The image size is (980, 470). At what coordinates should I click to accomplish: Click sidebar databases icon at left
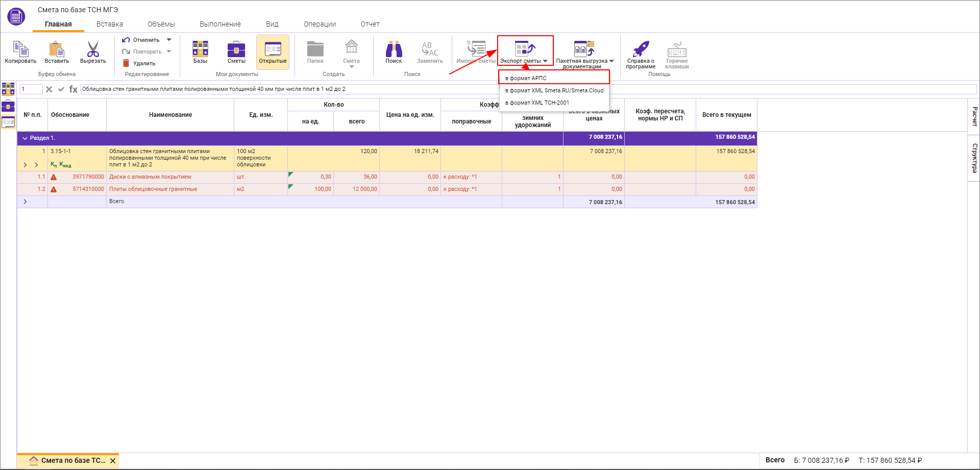pyautogui.click(x=8, y=89)
